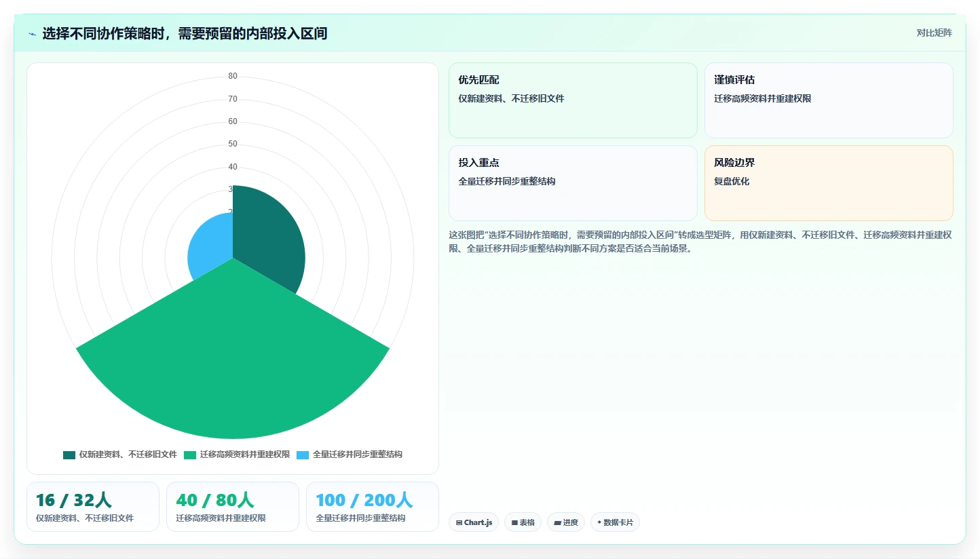980x559 pixels.
Task: Click the 仅新建资料、不迁移旧文件 legend text
Action: [x=128, y=455]
